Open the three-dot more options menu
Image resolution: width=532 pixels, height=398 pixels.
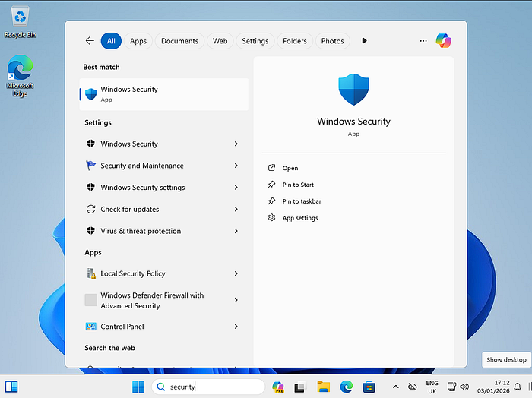click(423, 41)
